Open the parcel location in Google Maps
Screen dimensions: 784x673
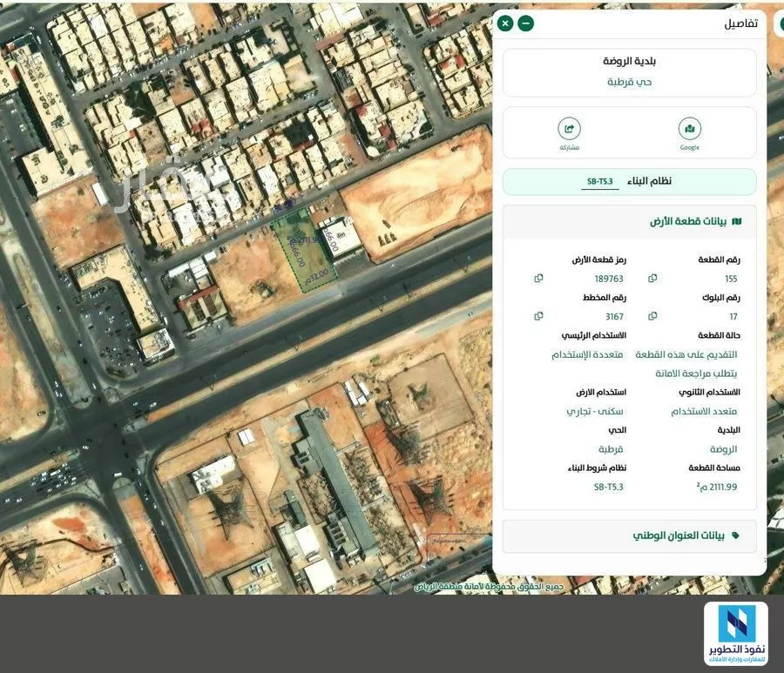coord(689,130)
